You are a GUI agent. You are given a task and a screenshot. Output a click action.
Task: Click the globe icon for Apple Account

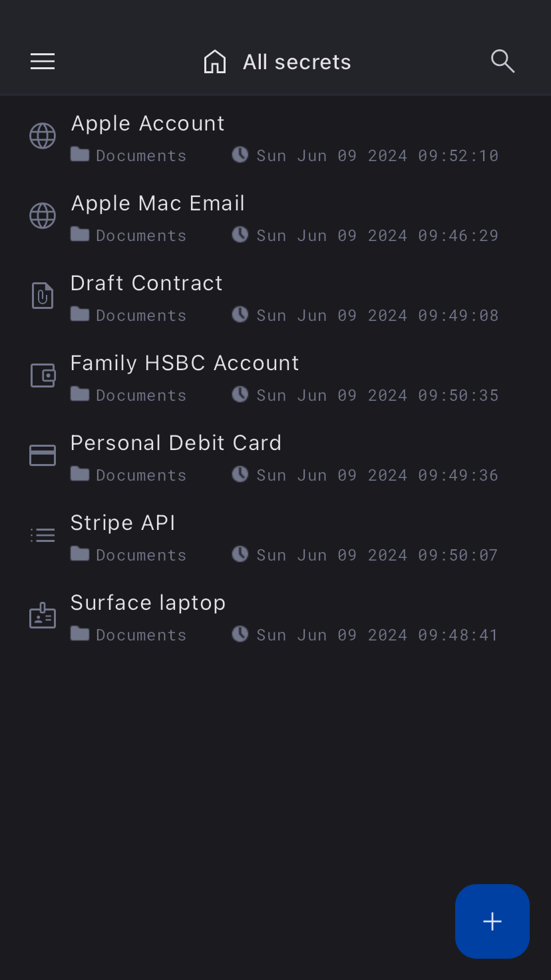(x=43, y=136)
